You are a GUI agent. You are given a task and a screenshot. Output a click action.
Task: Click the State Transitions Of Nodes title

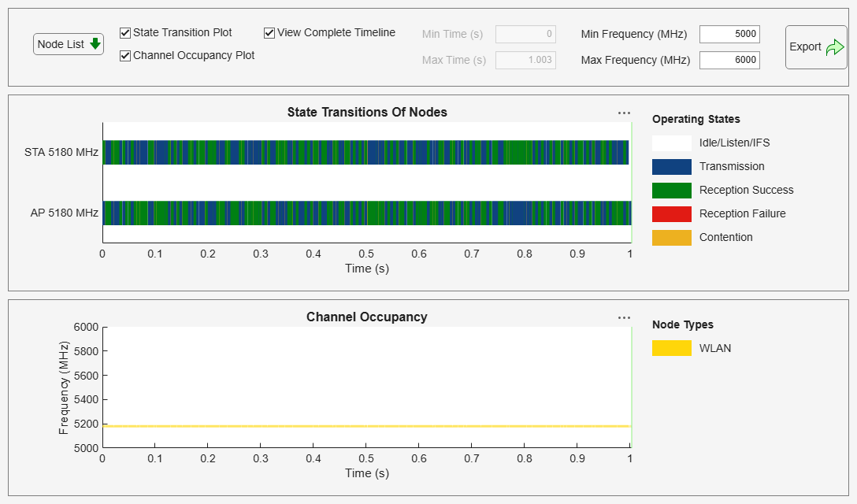(367, 112)
